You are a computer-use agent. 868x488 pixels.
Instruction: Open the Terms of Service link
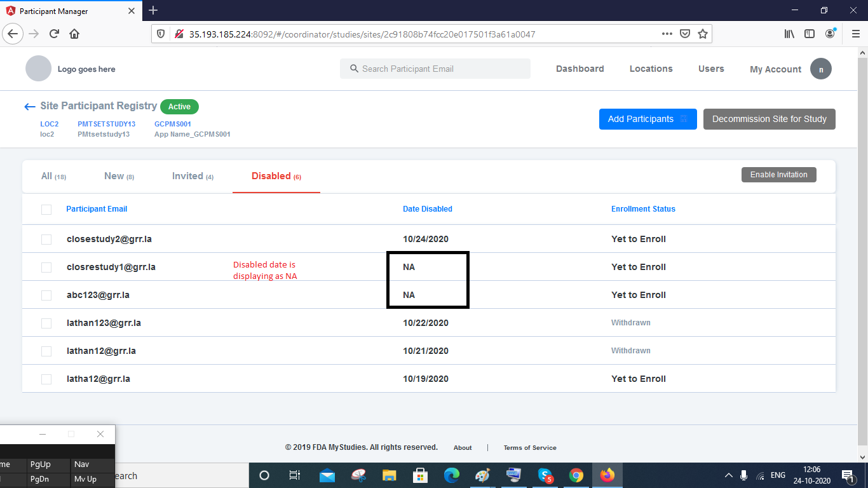[530, 447]
